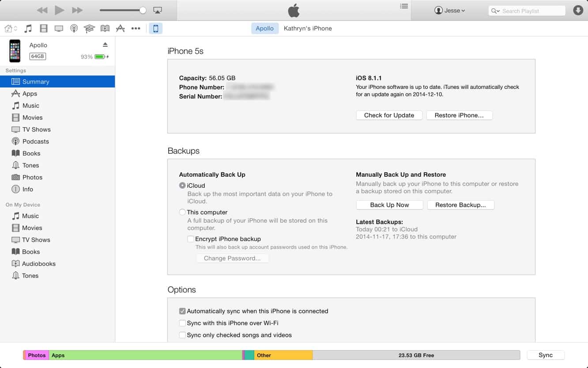Open the Podcasts library icon
588x368 pixels.
click(74, 28)
